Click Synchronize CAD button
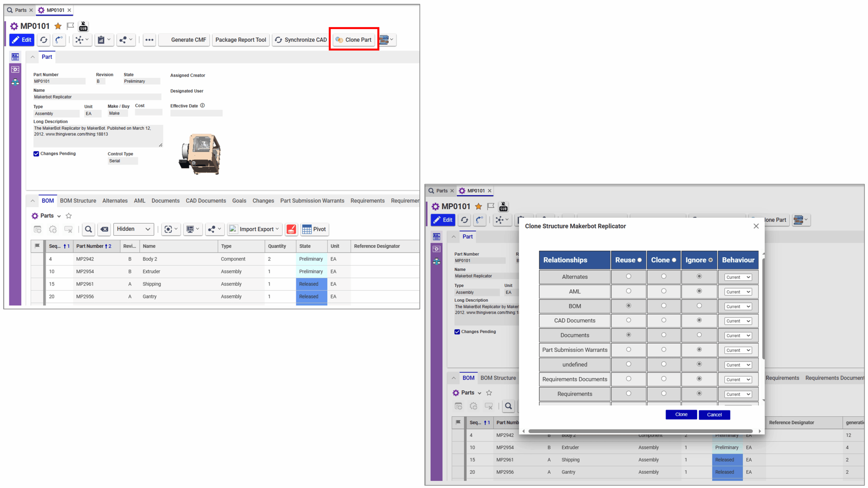This screenshot has height=488, width=868. point(301,40)
